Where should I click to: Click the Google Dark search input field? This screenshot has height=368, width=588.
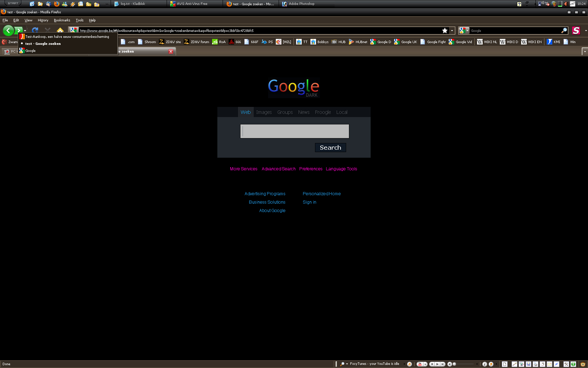(295, 131)
